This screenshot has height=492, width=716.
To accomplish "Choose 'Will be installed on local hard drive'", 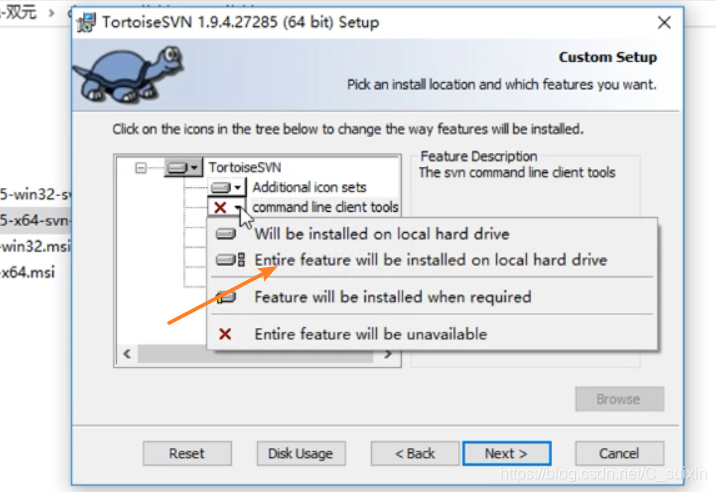I will click(x=432, y=234).
